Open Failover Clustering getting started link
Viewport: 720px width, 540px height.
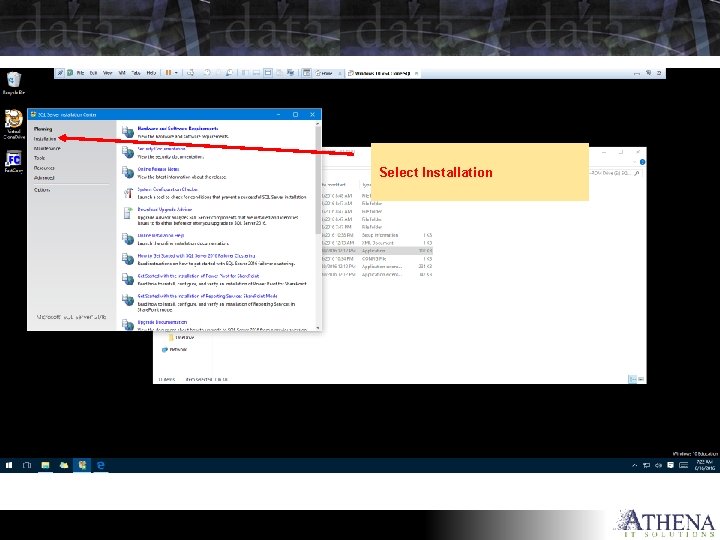click(x=197, y=256)
